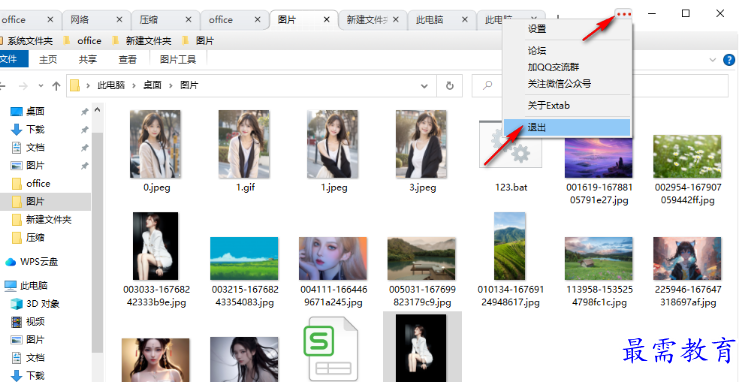
Task: Select the 0.jpeg thumbnail
Action: point(156,144)
